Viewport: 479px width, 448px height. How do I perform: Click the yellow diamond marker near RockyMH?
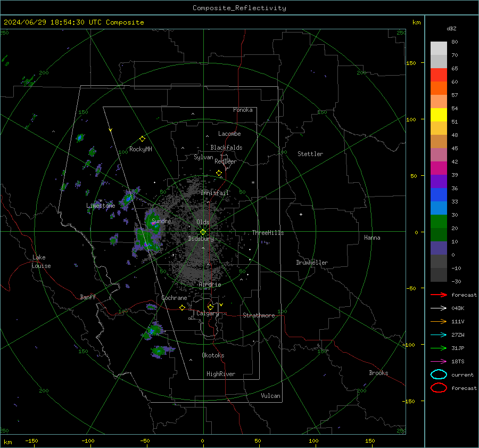tap(142, 139)
